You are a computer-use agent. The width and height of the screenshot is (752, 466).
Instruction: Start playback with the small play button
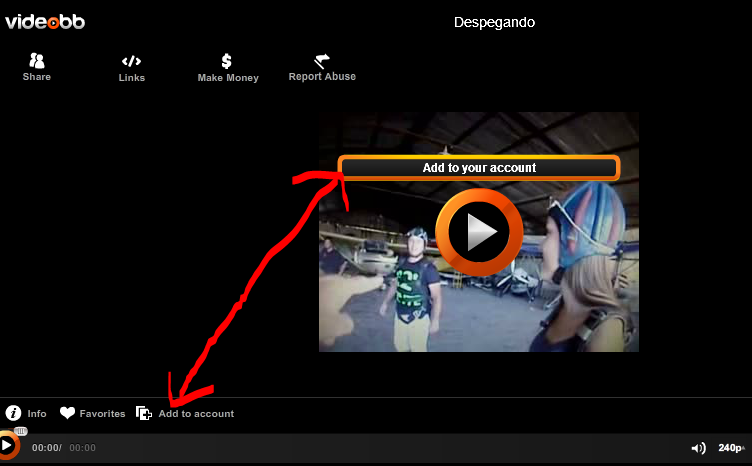(x=8, y=446)
